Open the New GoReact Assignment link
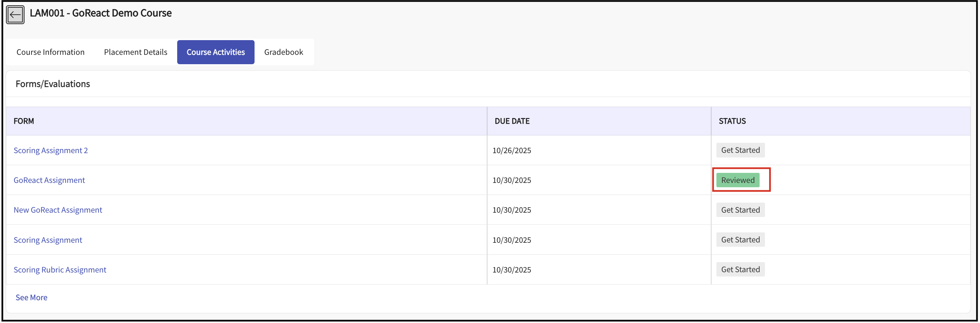This screenshot has height=323, width=980. 58,210
